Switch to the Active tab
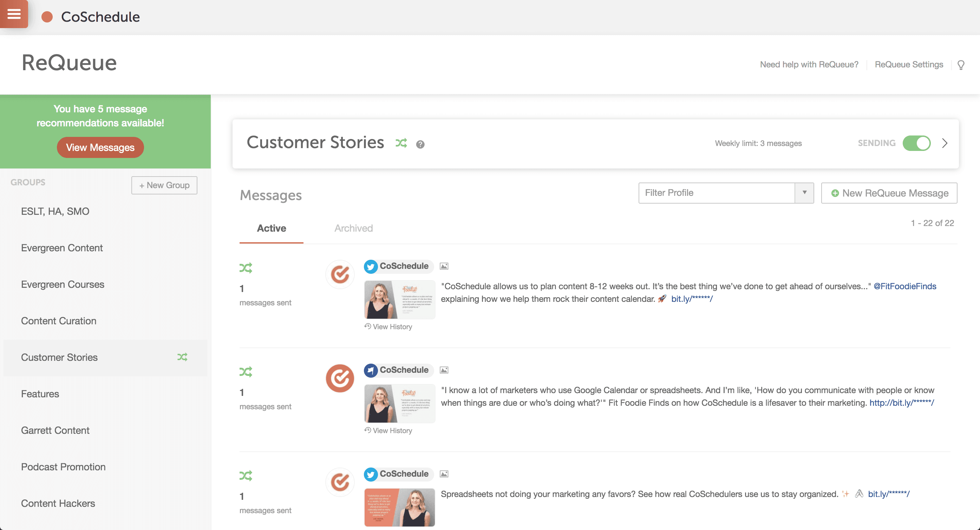Screen dimensions: 980x530 [271, 228]
